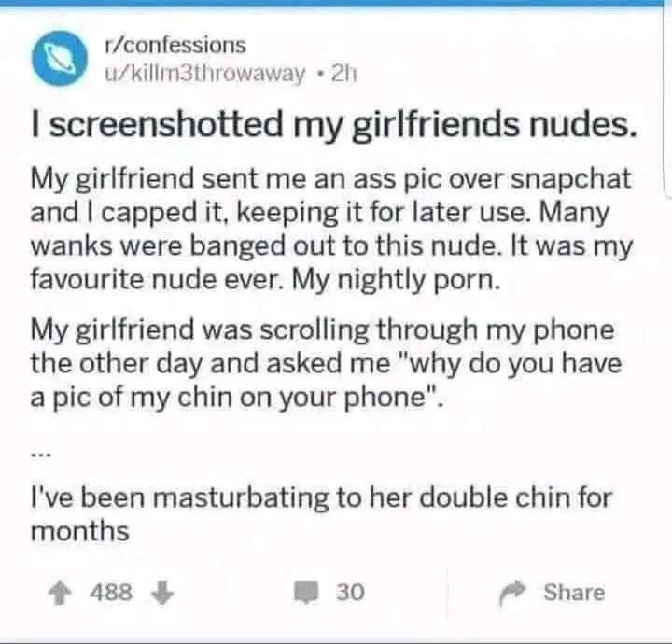This screenshot has width=672, height=644.
Task: Click the r/confessions planet avatar icon
Action: pos(60,58)
